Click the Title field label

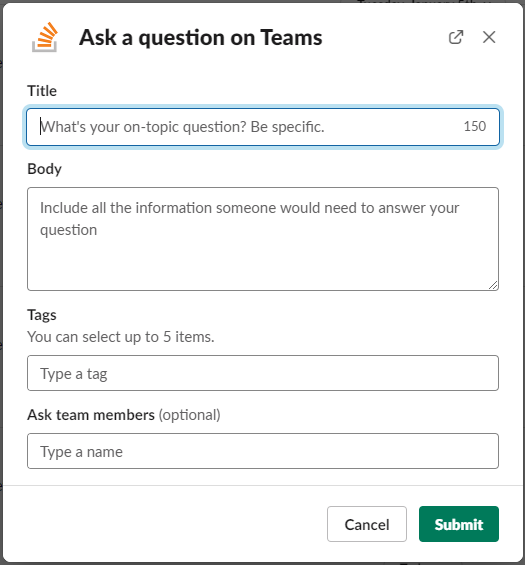pyautogui.click(x=42, y=91)
